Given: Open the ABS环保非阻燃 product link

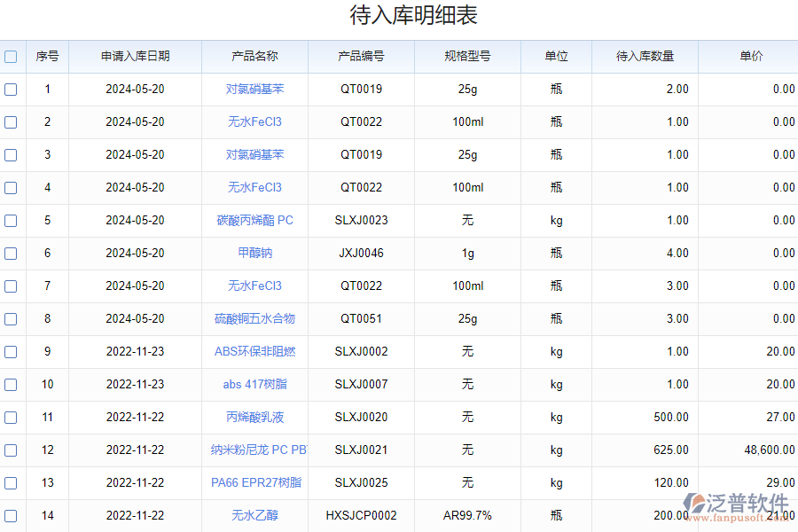Looking at the screenshot, I should tap(254, 351).
